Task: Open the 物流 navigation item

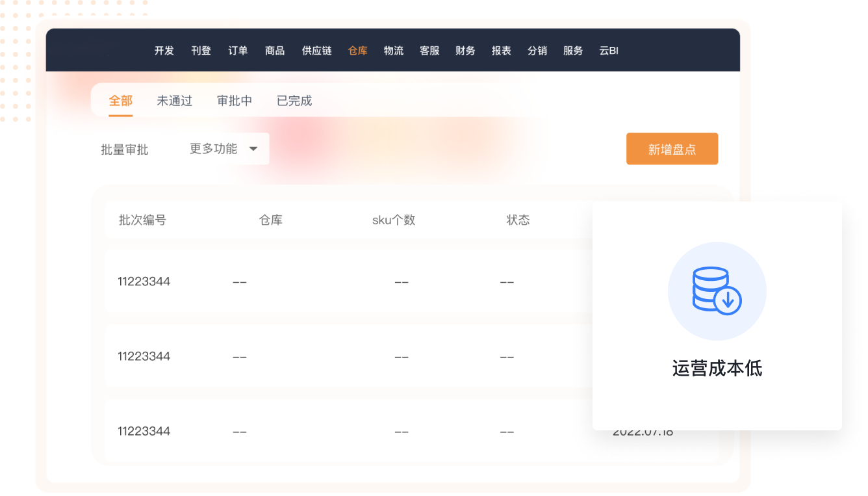Action: [x=393, y=51]
